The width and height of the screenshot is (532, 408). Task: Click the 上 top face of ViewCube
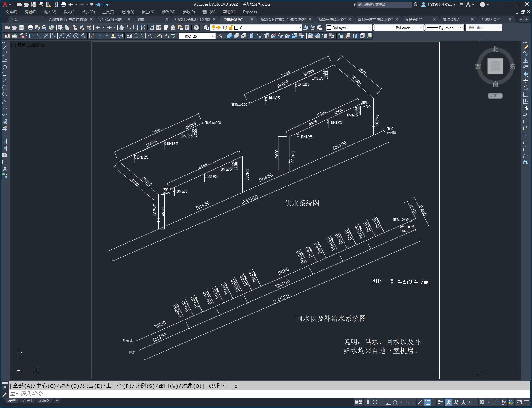495,66
